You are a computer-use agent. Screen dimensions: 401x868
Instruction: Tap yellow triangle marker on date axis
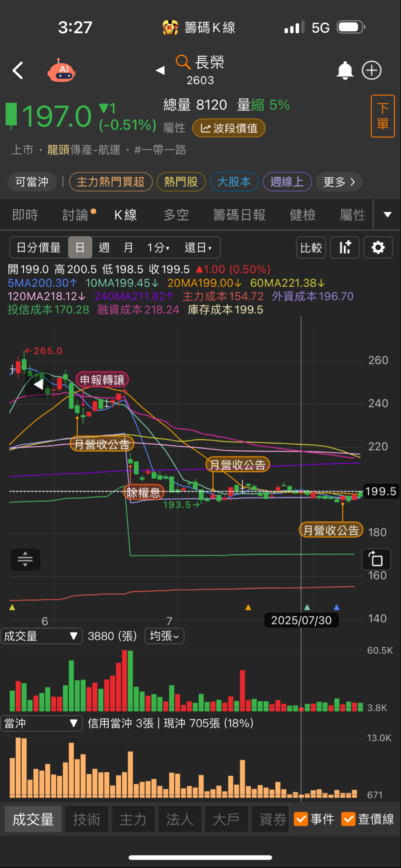(12, 607)
